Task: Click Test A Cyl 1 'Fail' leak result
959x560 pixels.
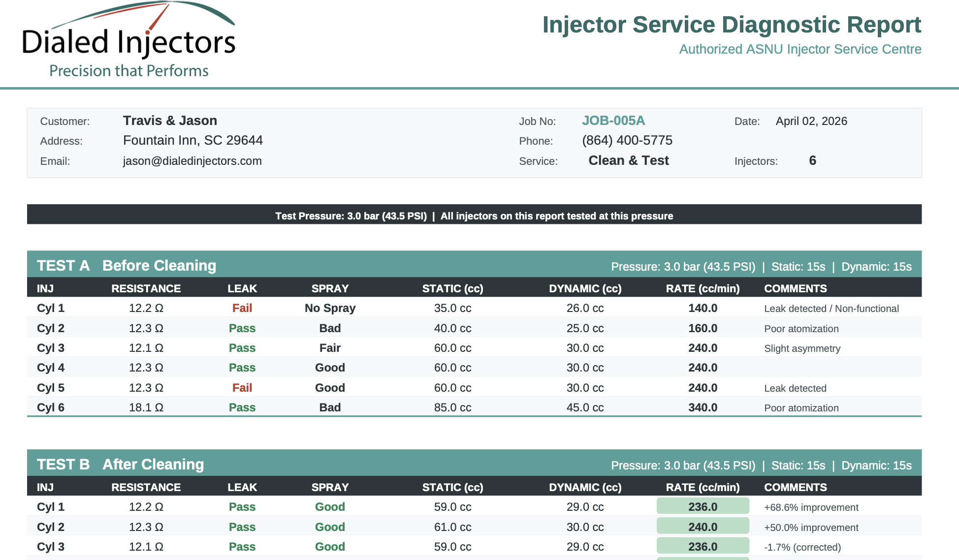Action: tap(242, 308)
